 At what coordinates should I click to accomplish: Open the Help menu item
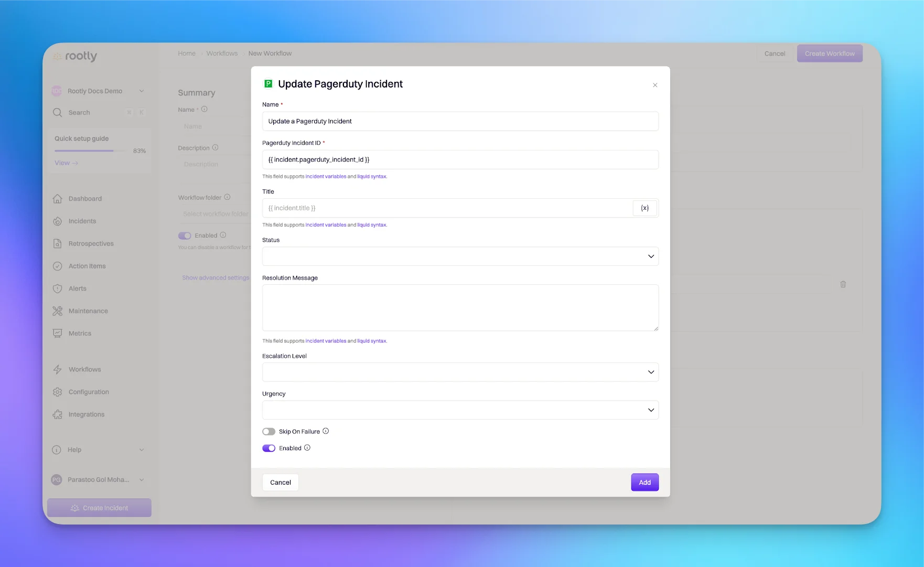click(x=74, y=450)
